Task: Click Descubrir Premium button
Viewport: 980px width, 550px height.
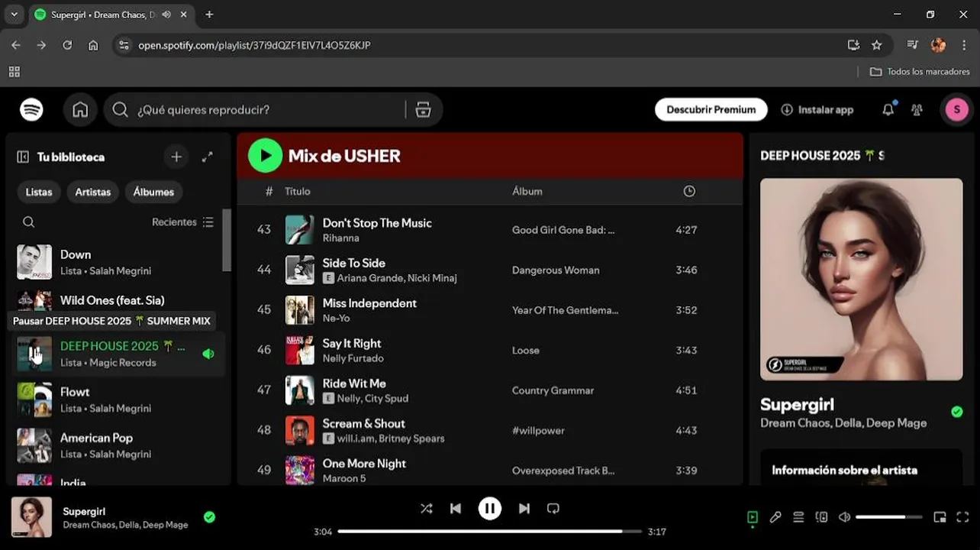Action: (x=711, y=110)
